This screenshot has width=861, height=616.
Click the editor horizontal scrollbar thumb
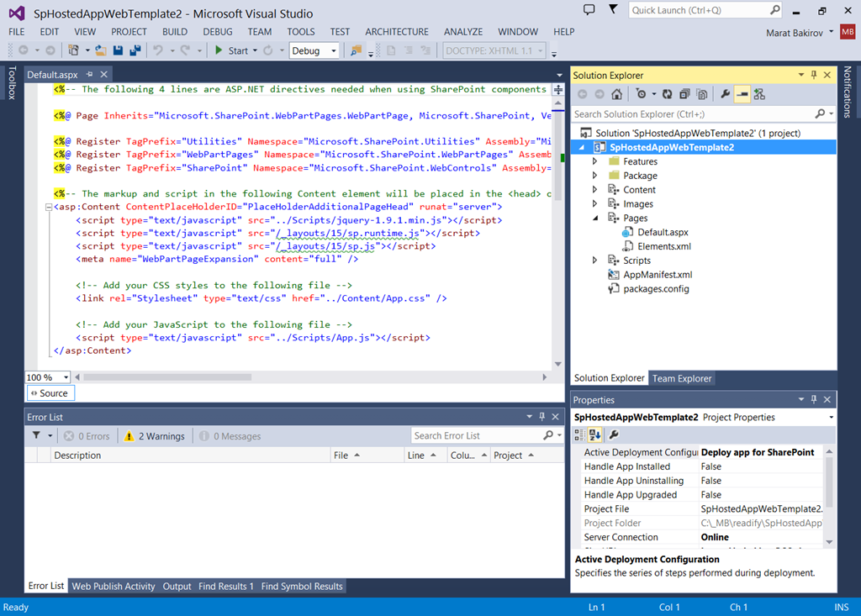(167, 377)
